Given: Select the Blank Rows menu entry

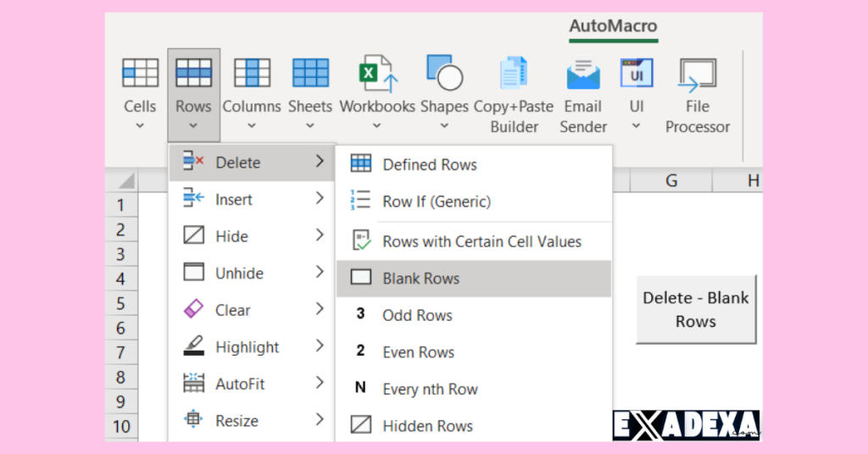Looking at the screenshot, I should click(x=474, y=278).
